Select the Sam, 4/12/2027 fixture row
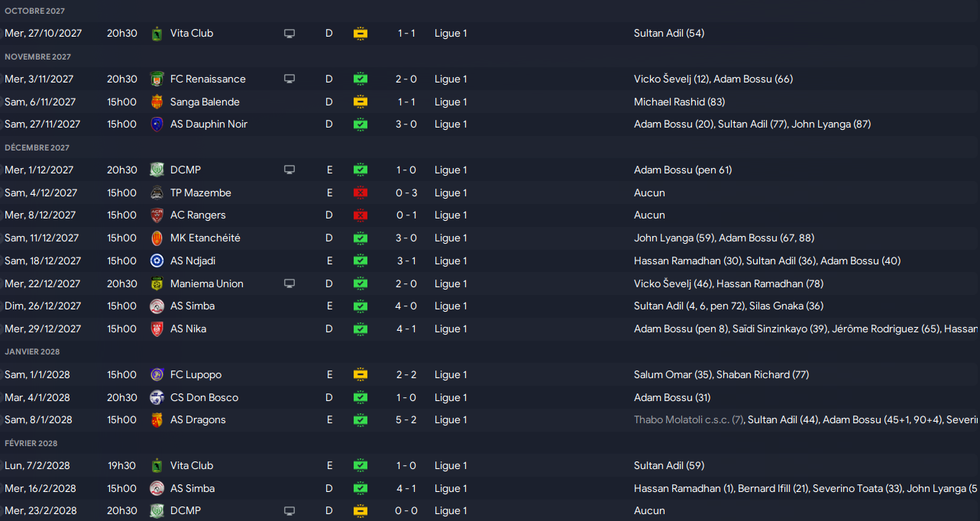 pyautogui.click(x=490, y=193)
